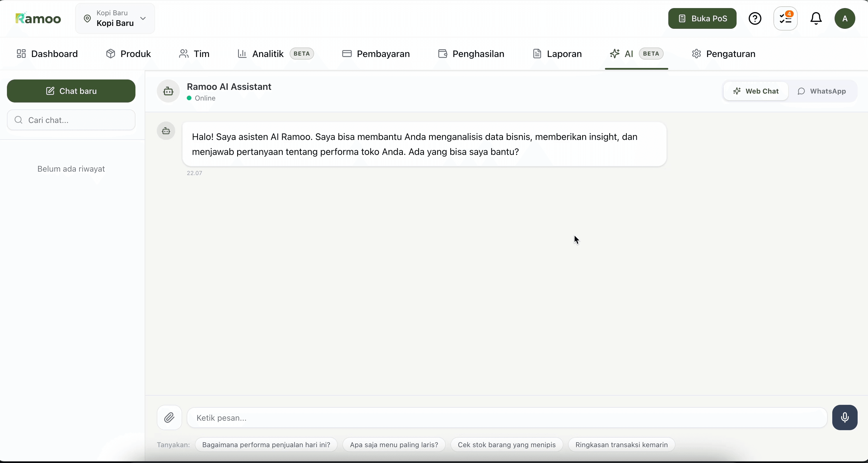
Task: Open the AI BETA tab
Action: pos(636,54)
